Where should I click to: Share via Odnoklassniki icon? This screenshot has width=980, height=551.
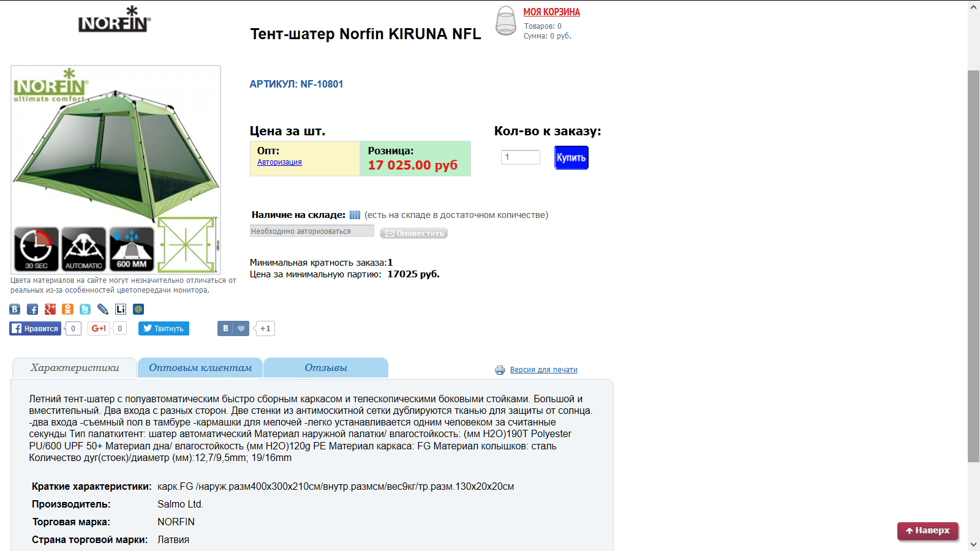(68, 309)
